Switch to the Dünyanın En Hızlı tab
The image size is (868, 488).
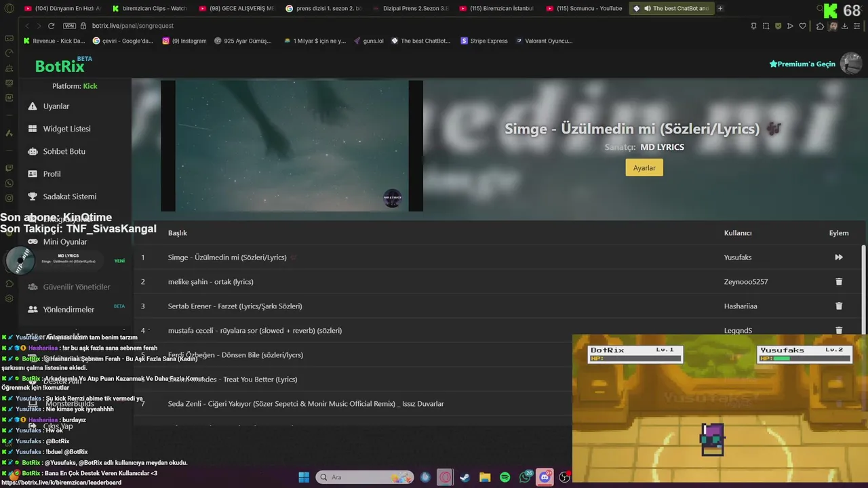62,8
